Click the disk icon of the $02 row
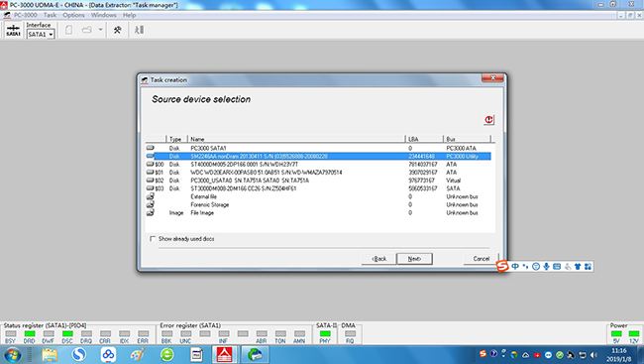This screenshot has width=644, height=364. (151, 181)
